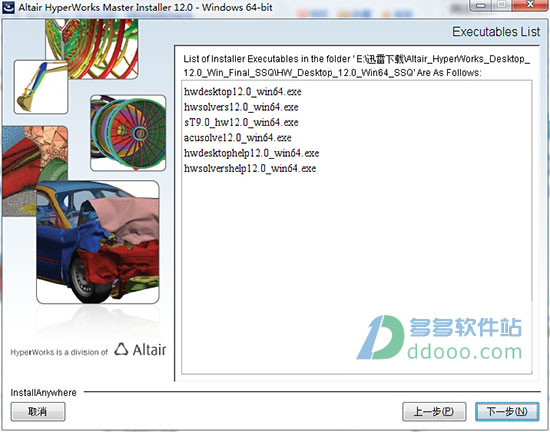
Task: Minimize the installer window
Action: point(482,5)
